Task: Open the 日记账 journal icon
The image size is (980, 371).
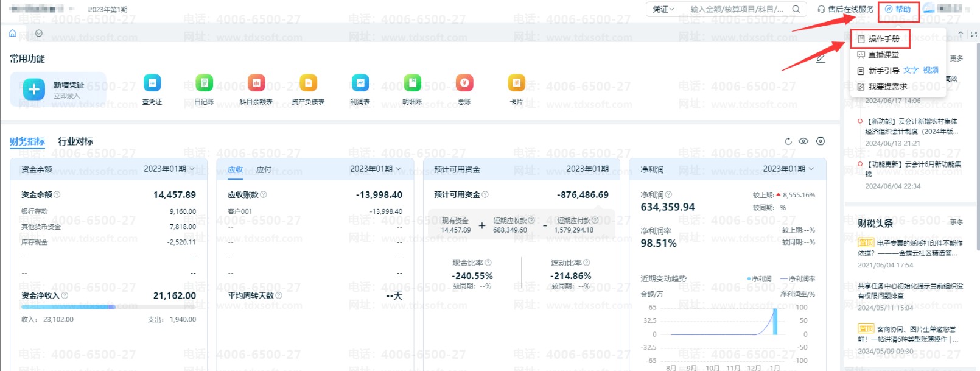Action: click(204, 83)
